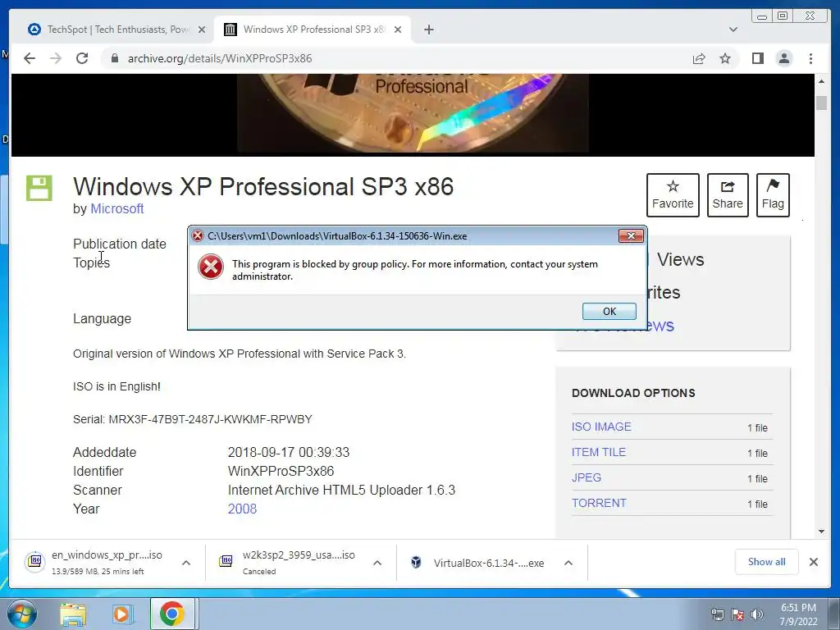This screenshot has height=630, width=840.
Task: Open Windows Explorer from the taskbar
Action: pyautogui.click(x=72, y=614)
